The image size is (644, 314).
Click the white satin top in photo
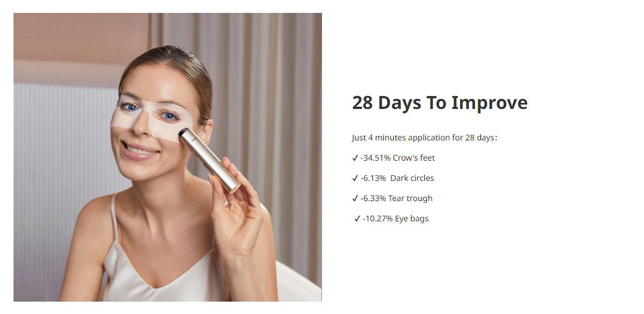pos(160,275)
